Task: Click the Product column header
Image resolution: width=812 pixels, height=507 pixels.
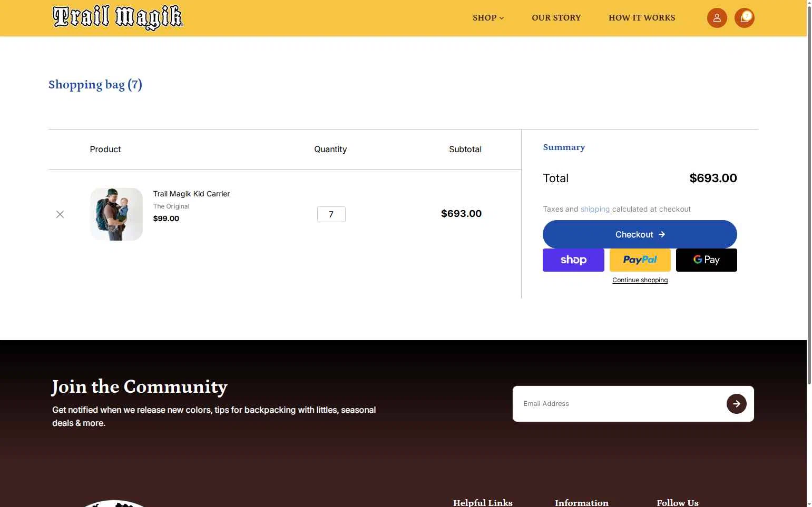Action: [105, 150]
